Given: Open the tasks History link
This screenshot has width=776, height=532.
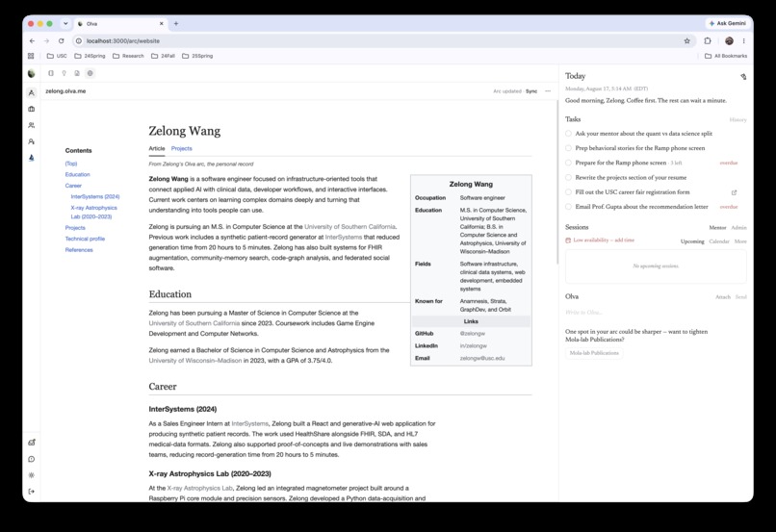Looking at the screenshot, I should click(x=737, y=119).
